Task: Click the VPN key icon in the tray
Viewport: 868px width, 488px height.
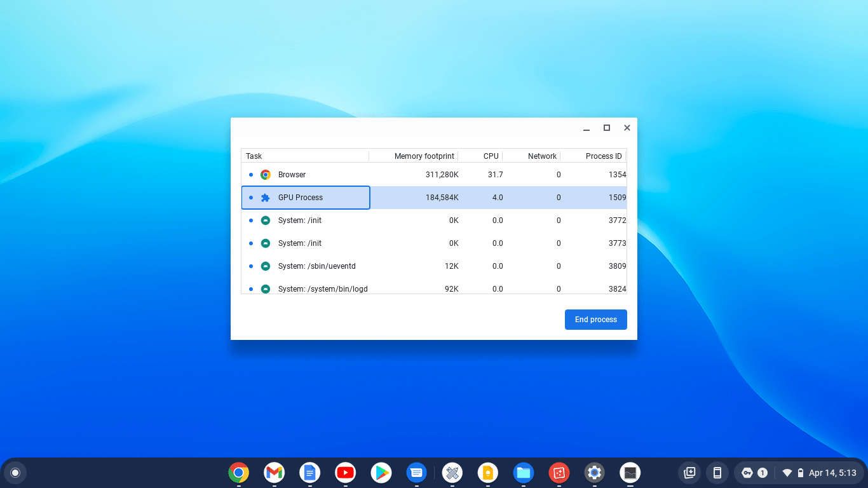Action: [x=747, y=473]
